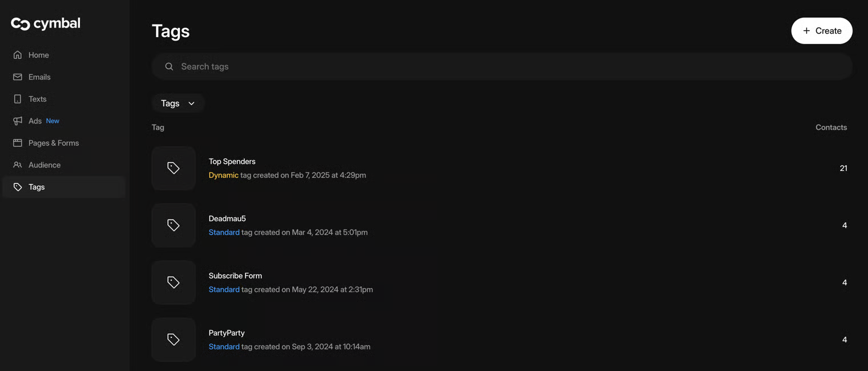868x371 pixels.
Task: Open the Deadmau5 tag
Action: [x=227, y=218]
